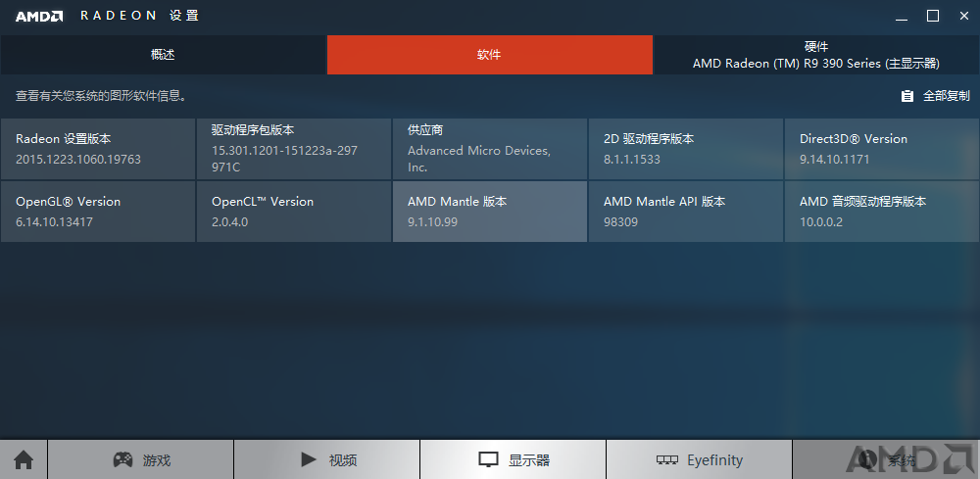Click value 8.1.1.1533
980x479 pixels.
[x=632, y=160]
